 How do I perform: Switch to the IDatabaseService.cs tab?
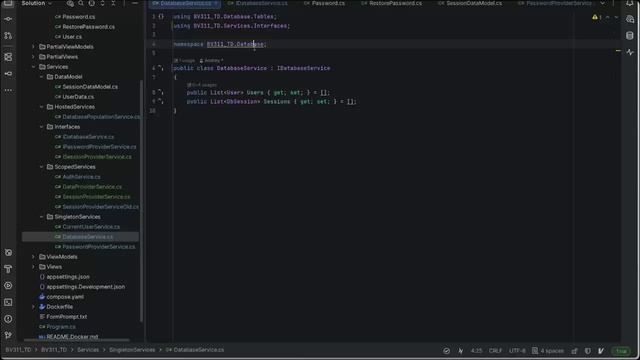click(258, 3)
